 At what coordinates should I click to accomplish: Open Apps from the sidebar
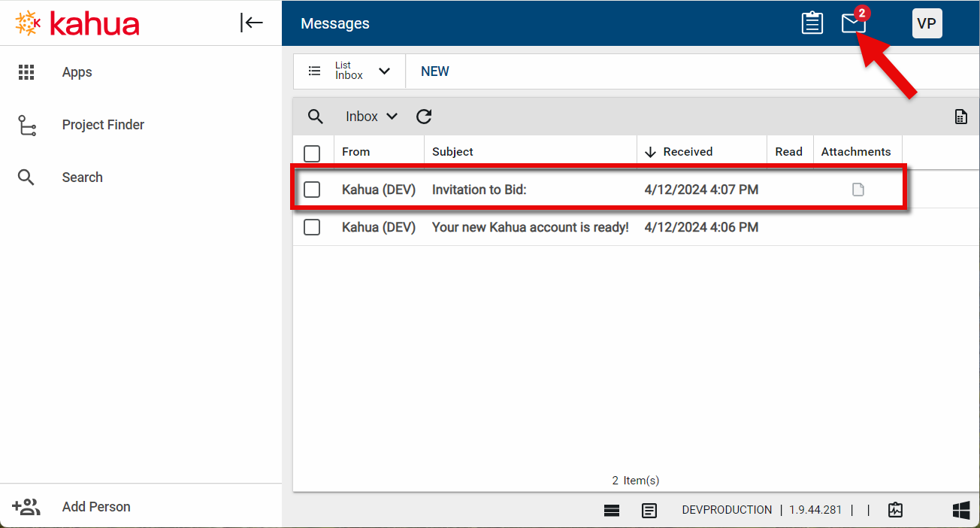77,72
